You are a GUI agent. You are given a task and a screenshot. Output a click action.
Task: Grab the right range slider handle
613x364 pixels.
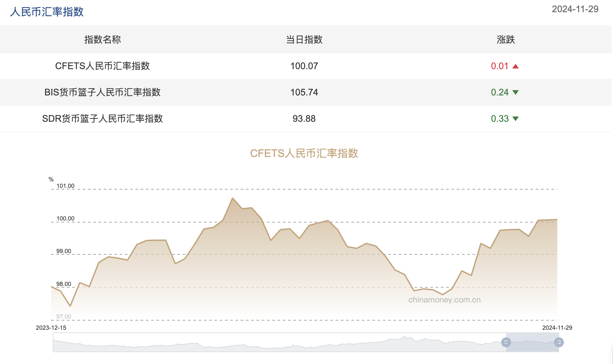pos(559,342)
